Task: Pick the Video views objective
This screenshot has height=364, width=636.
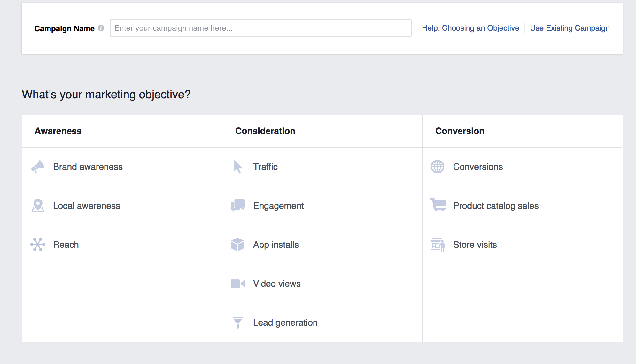Action: [x=322, y=284]
